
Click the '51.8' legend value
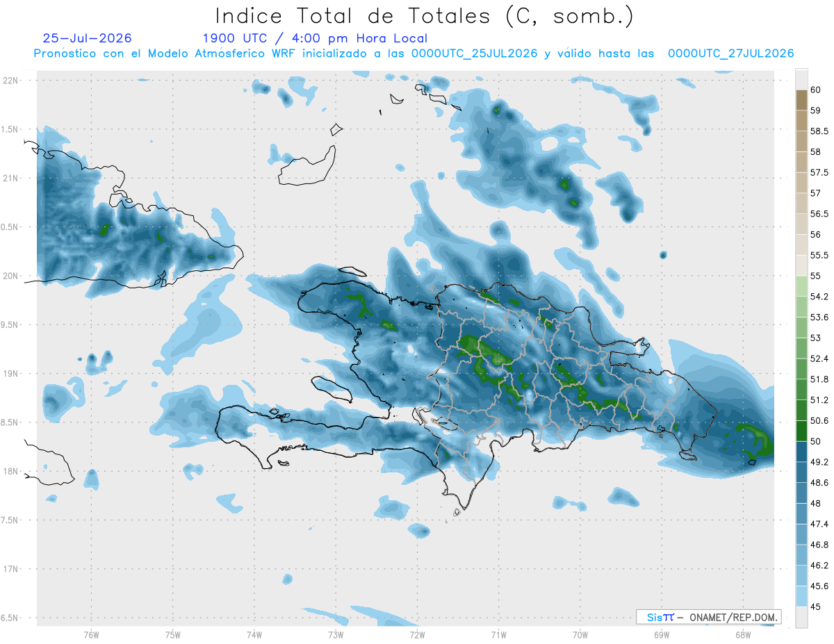point(819,379)
